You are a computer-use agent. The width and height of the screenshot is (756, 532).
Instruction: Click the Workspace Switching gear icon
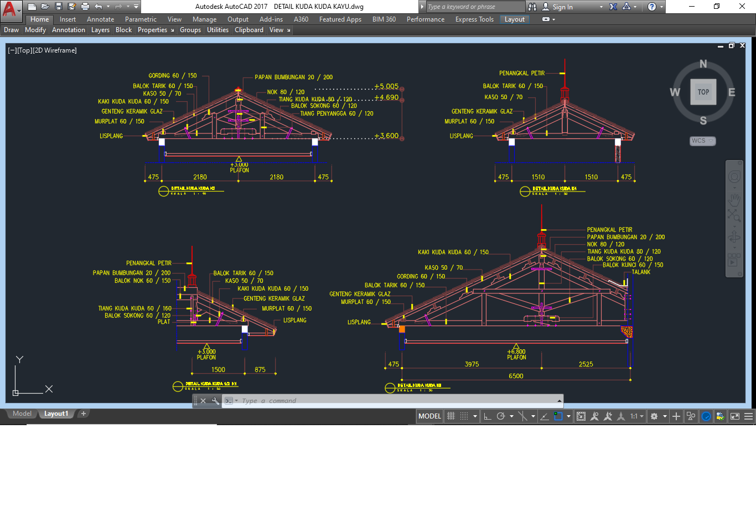tap(654, 416)
